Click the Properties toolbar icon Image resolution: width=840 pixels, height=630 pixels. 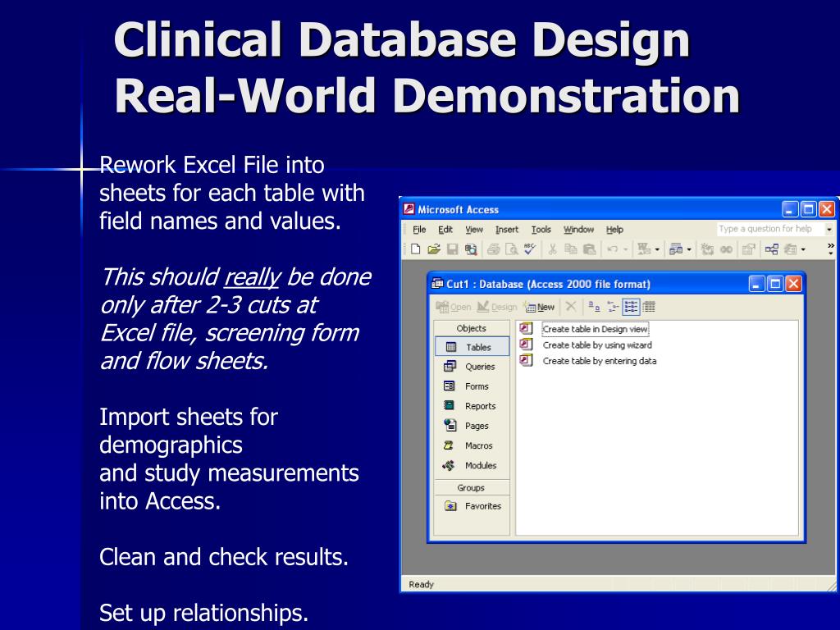pos(748,249)
